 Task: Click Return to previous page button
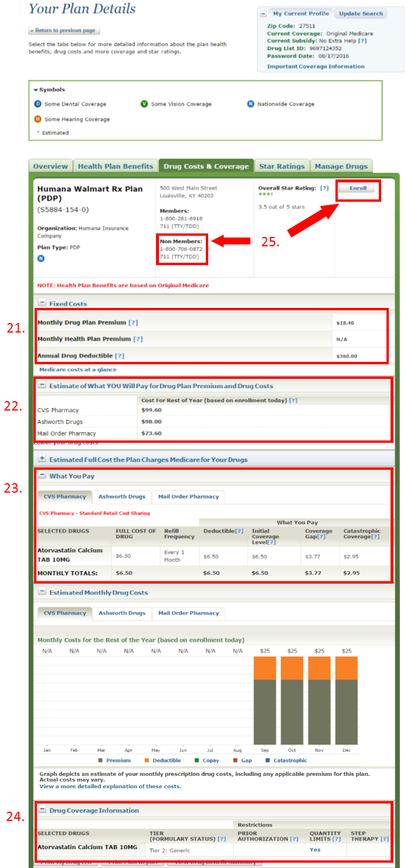click(x=65, y=30)
